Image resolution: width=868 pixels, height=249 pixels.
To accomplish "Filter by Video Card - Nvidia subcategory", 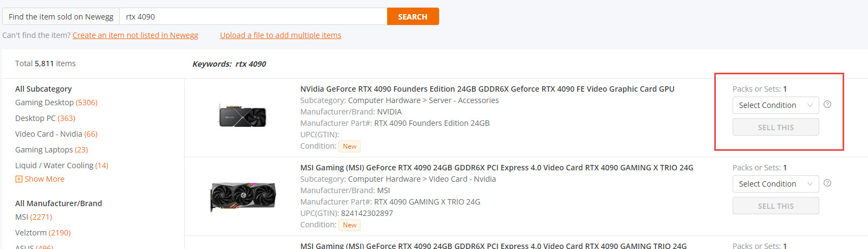I will pyautogui.click(x=56, y=134).
